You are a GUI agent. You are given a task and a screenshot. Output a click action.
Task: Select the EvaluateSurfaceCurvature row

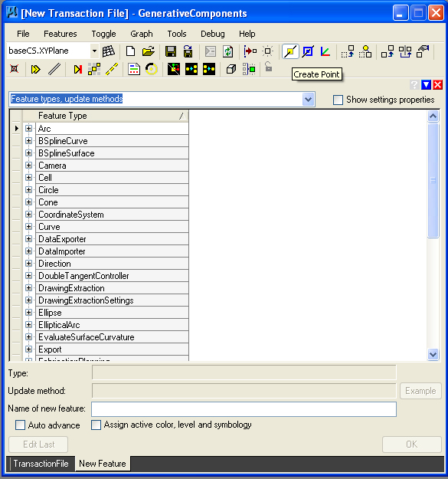tap(113, 337)
